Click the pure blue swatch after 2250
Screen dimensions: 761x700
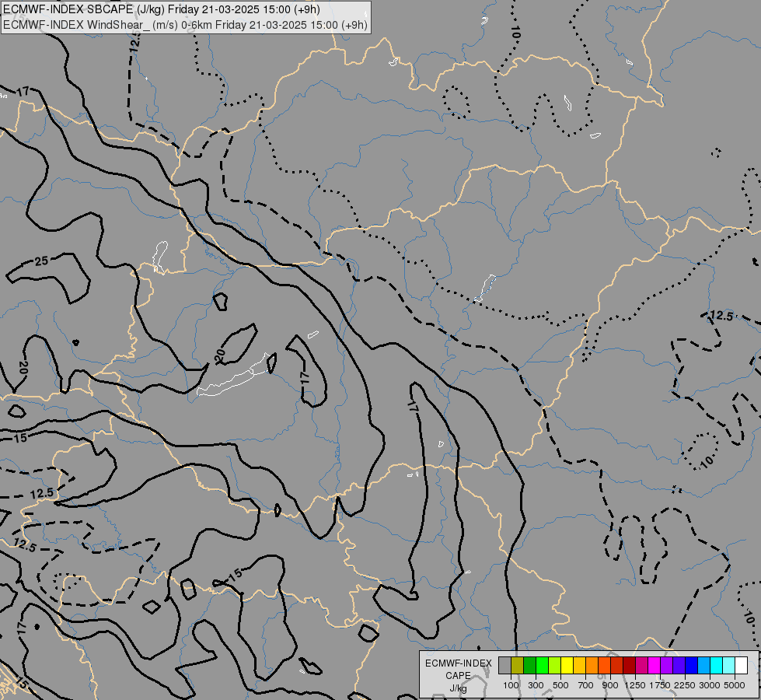coord(691,665)
